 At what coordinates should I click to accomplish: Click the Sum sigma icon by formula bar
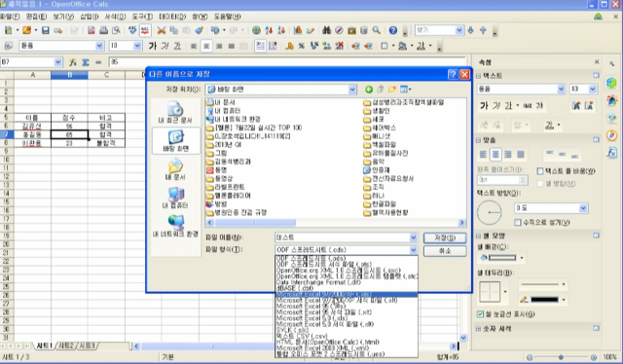tap(86, 62)
